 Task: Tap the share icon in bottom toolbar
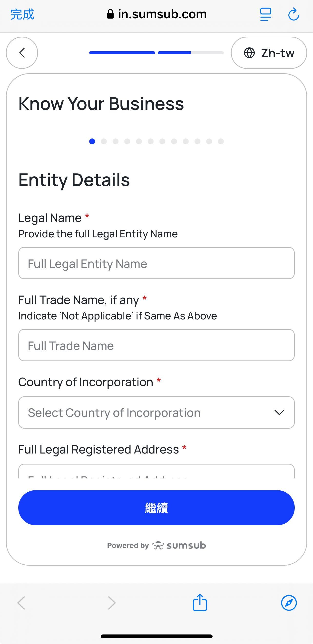200,603
